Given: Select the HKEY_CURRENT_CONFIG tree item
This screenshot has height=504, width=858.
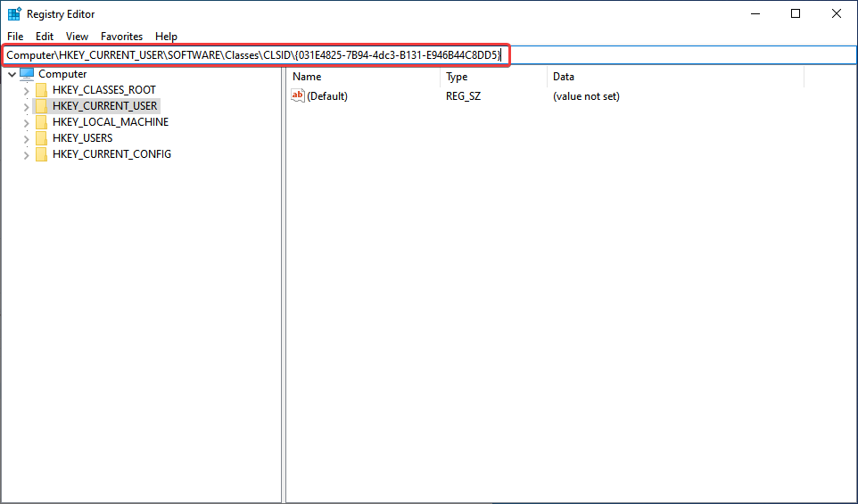Looking at the screenshot, I should click(111, 154).
